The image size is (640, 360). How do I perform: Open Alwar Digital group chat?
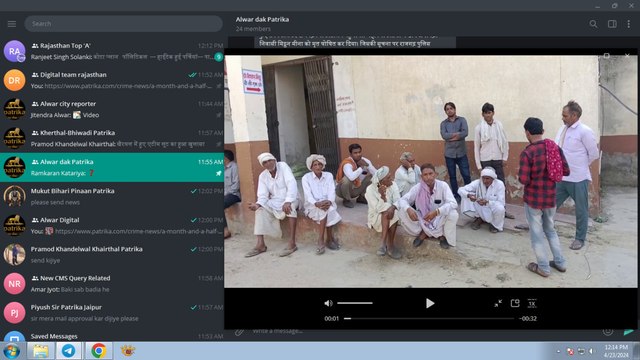[x=112, y=225]
